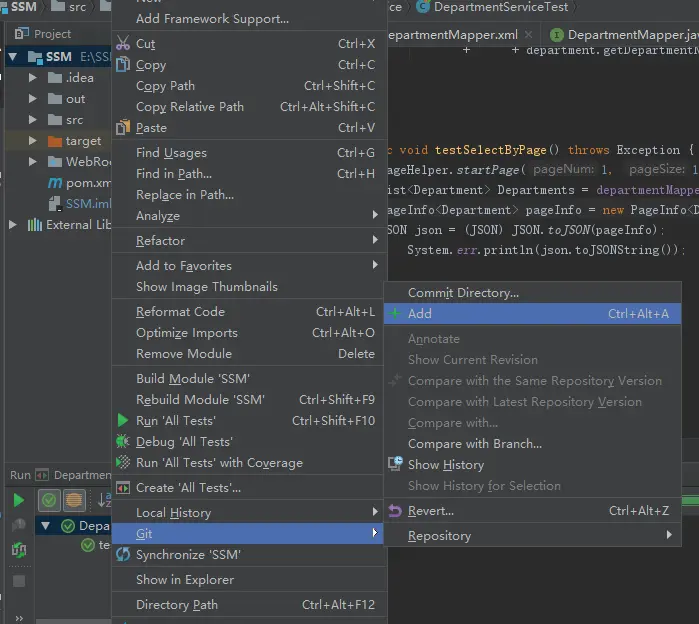699x624 pixels.
Task: Click the Paste icon in context menu
Action: pos(123,127)
